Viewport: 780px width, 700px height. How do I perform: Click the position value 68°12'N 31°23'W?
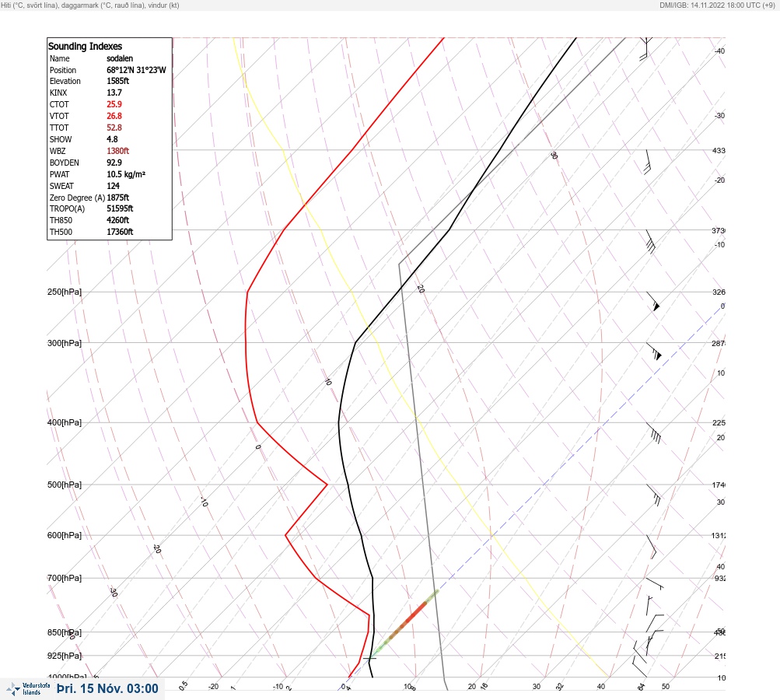point(136,70)
